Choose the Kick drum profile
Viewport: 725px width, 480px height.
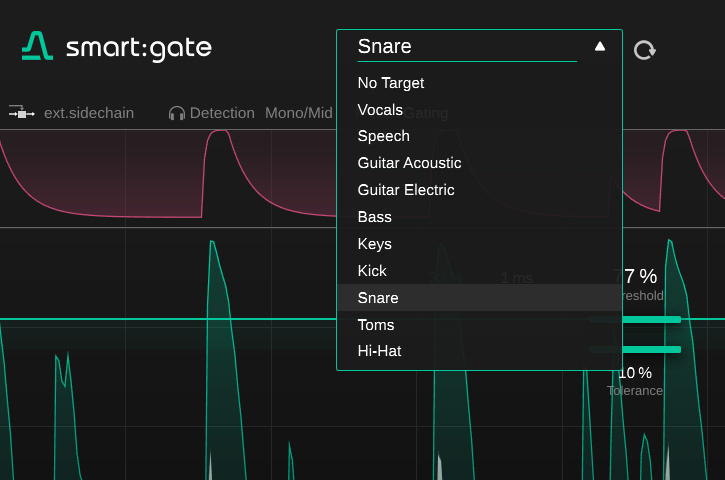pyautogui.click(x=372, y=271)
